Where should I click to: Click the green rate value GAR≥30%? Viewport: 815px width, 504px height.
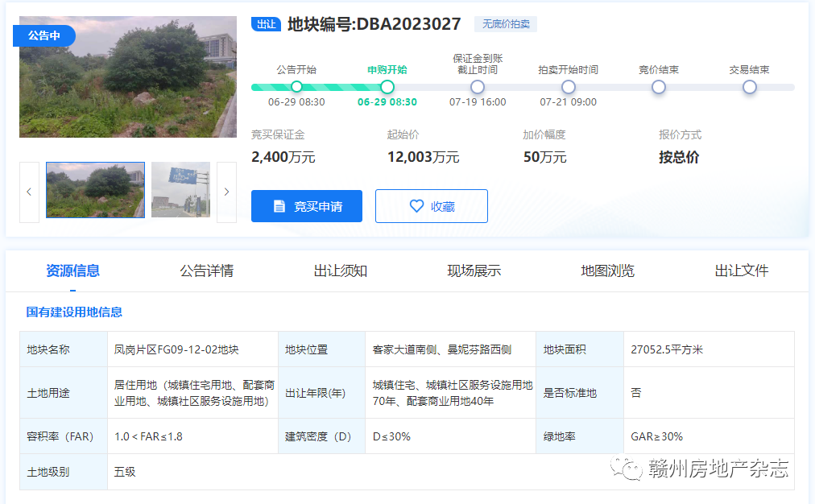pos(656,436)
